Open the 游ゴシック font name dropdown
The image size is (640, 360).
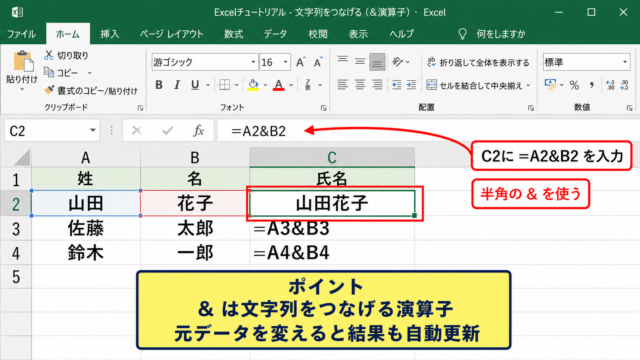click(253, 62)
